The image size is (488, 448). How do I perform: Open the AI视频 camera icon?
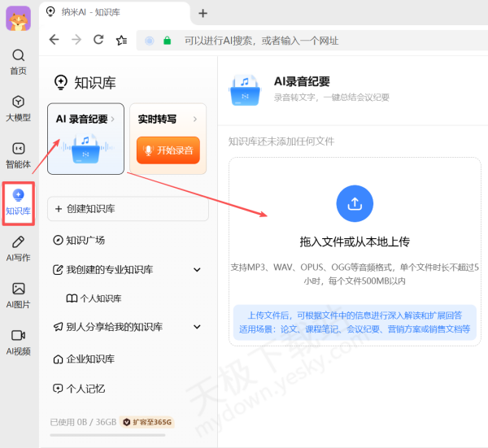(x=18, y=335)
